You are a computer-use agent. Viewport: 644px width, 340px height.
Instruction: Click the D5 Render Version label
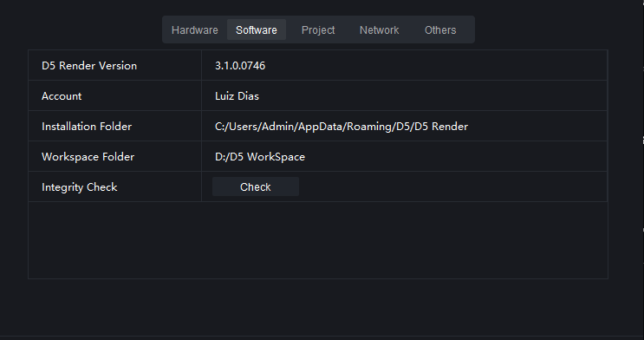point(89,66)
